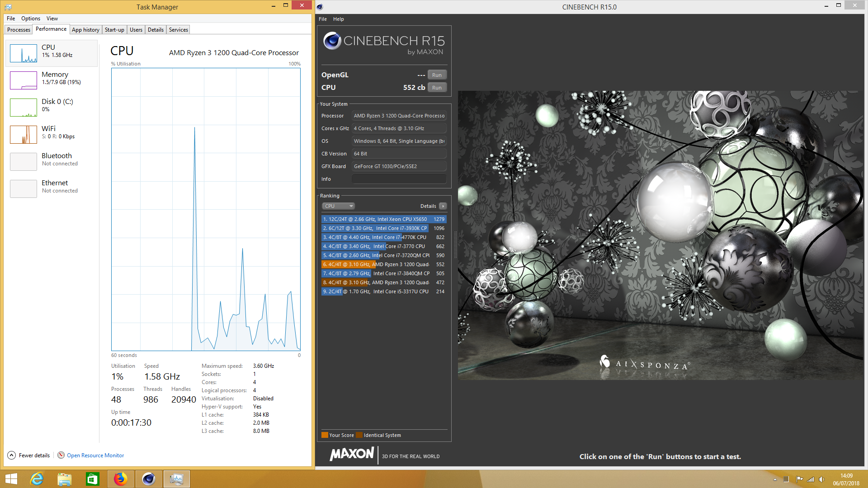Click the Cinebench logo icon

[x=332, y=41]
